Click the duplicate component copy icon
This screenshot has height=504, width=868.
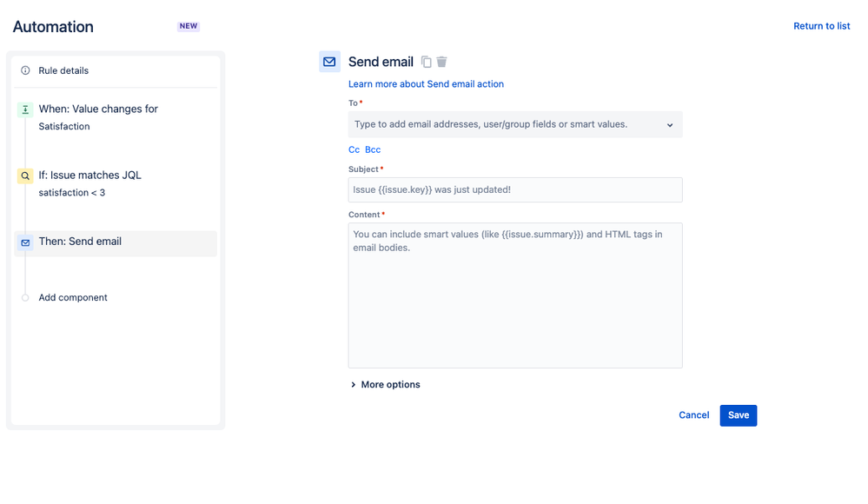(x=427, y=62)
